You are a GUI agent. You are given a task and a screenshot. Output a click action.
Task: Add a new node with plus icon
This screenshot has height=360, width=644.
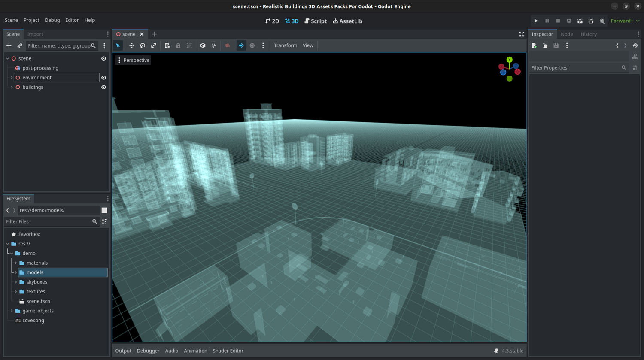[9, 46]
